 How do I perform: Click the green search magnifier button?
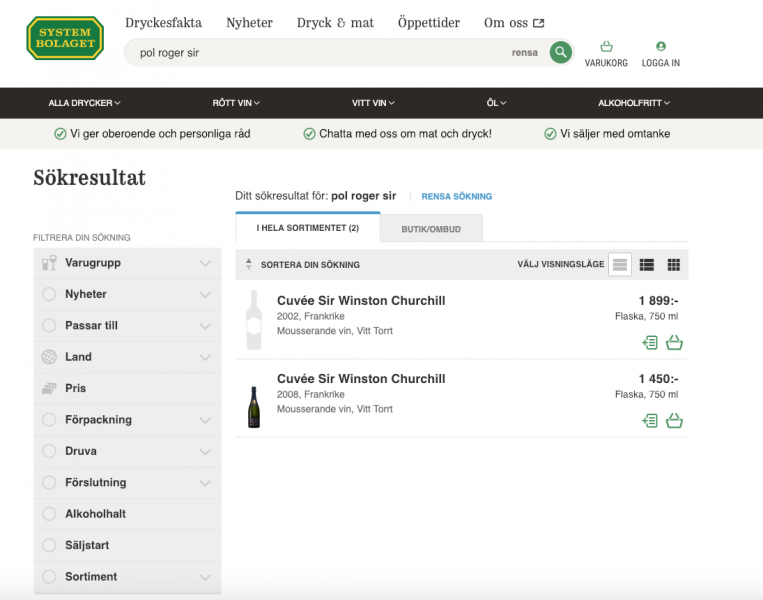coord(561,52)
